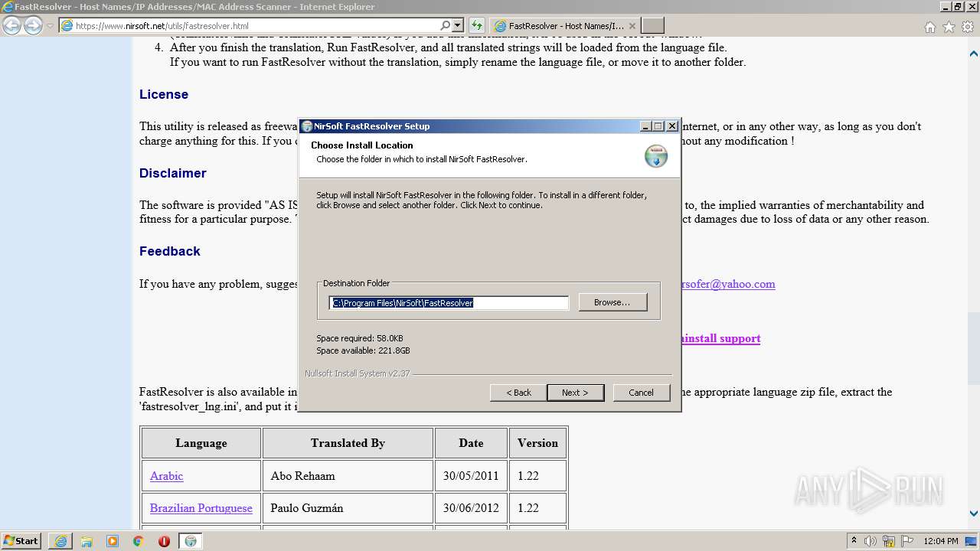The image size is (980, 551).
Task: Click the '30/06/2012' date cell
Action: (471, 507)
